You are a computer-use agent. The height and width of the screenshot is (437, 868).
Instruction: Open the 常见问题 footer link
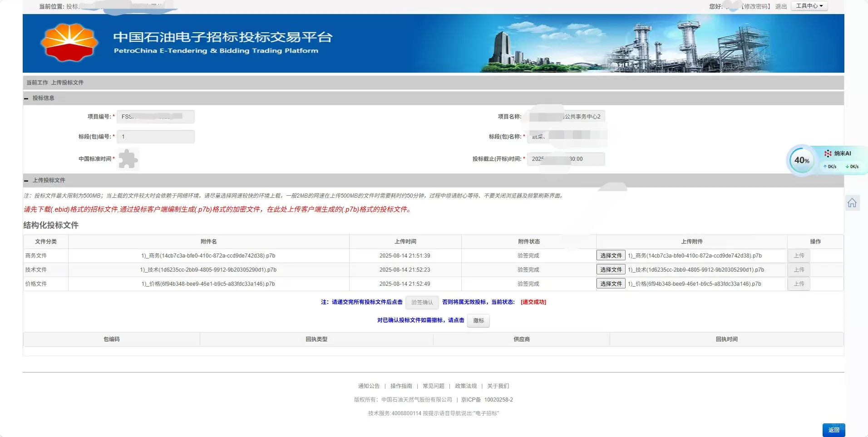point(434,386)
